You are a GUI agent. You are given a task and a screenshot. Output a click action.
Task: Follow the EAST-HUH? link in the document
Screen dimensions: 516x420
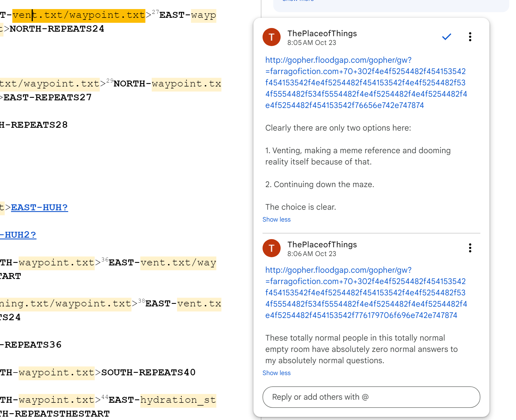coord(39,207)
